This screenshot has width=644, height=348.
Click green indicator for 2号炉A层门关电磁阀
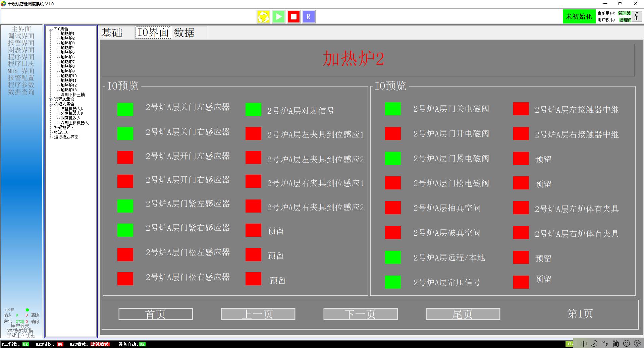[393, 109]
